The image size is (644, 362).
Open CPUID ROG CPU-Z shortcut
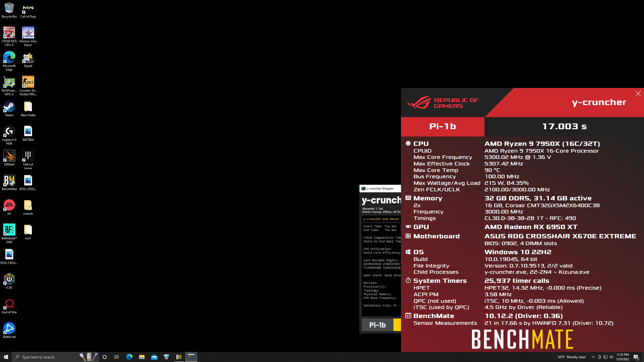point(9,36)
